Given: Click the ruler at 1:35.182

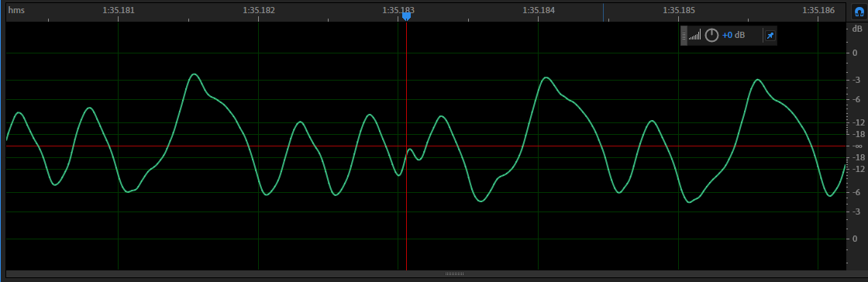Looking at the screenshot, I should click(259, 10).
